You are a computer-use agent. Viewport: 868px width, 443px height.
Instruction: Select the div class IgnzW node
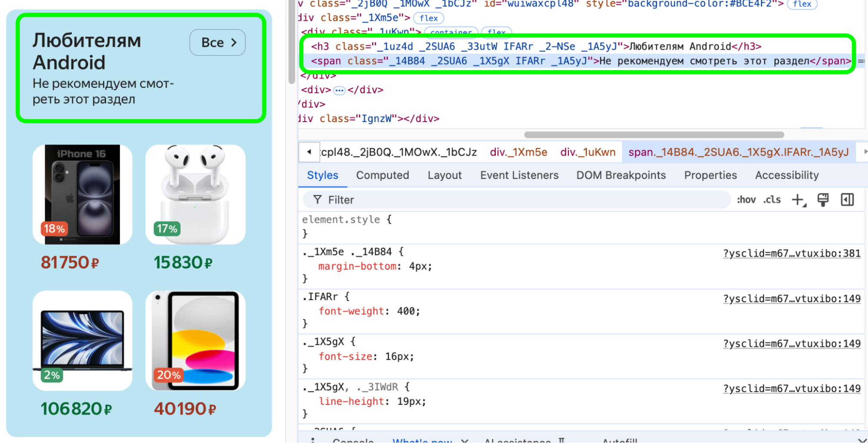369,119
